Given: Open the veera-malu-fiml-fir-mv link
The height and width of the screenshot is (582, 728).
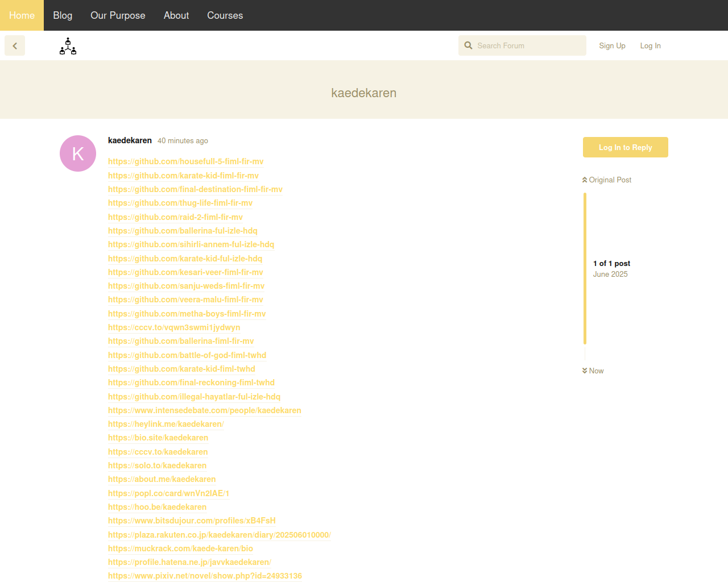Looking at the screenshot, I should pos(185,300).
